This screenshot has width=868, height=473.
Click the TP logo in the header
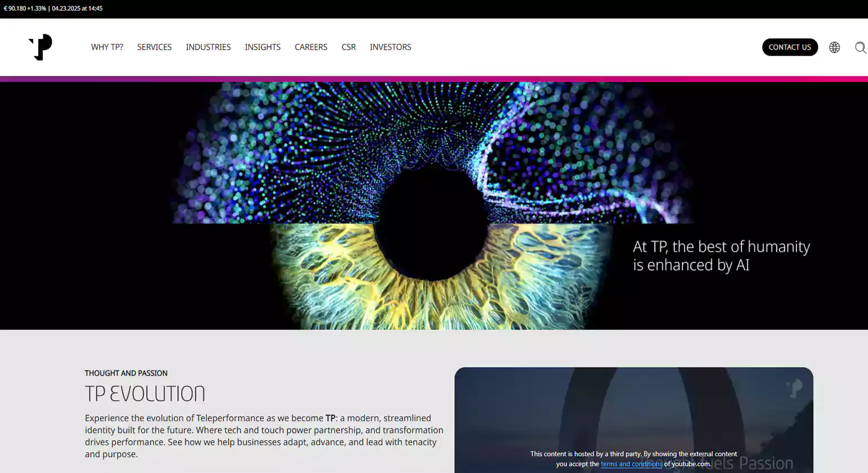click(41, 47)
